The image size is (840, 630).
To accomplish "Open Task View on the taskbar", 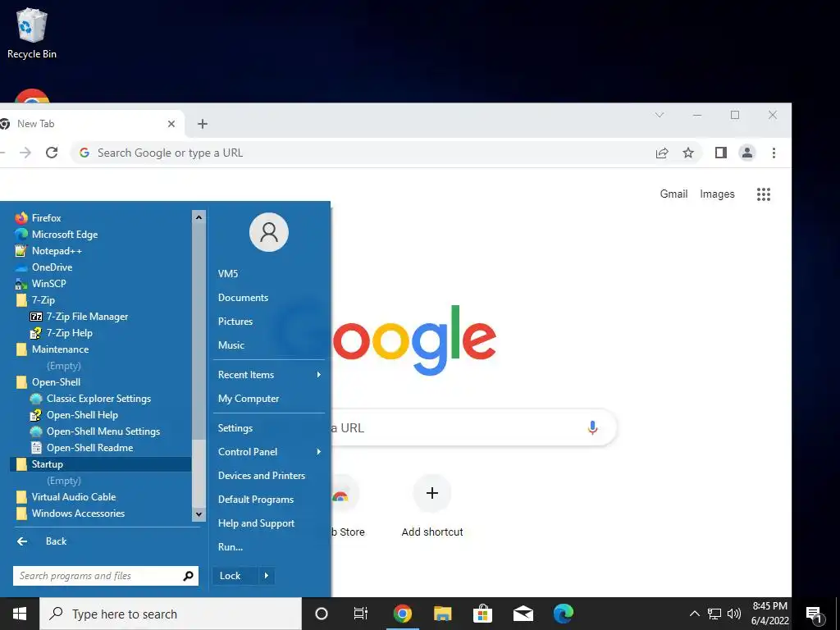I will 361,614.
